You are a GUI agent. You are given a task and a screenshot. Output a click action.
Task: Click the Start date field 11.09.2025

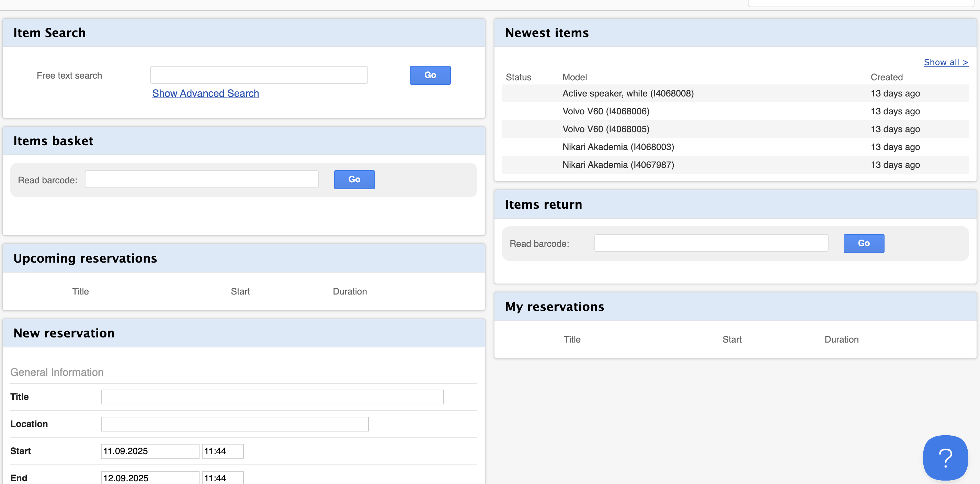pyautogui.click(x=150, y=451)
